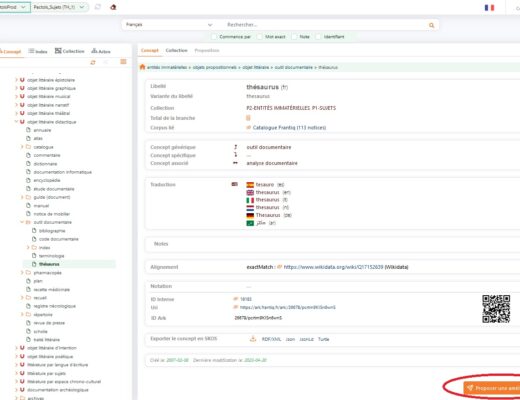Click the orange list icon above the tree

[123, 62]
